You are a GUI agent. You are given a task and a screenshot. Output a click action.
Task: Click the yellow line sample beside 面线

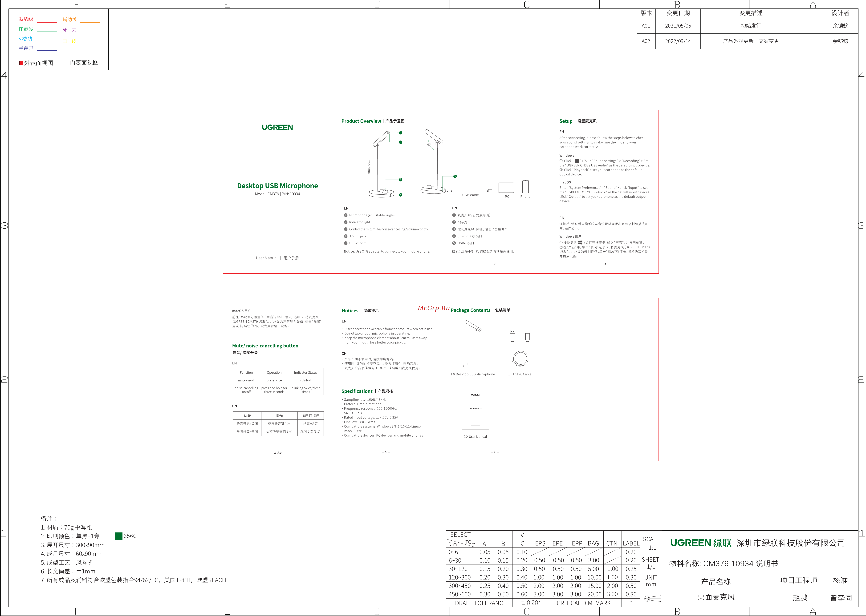click(x=90, y=43)
